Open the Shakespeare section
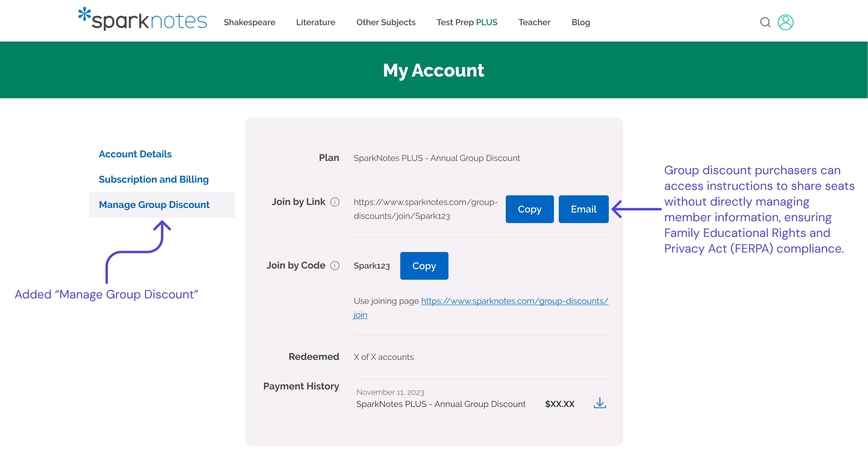The height and width of the screenshot is (466, 868). (250, 22)
